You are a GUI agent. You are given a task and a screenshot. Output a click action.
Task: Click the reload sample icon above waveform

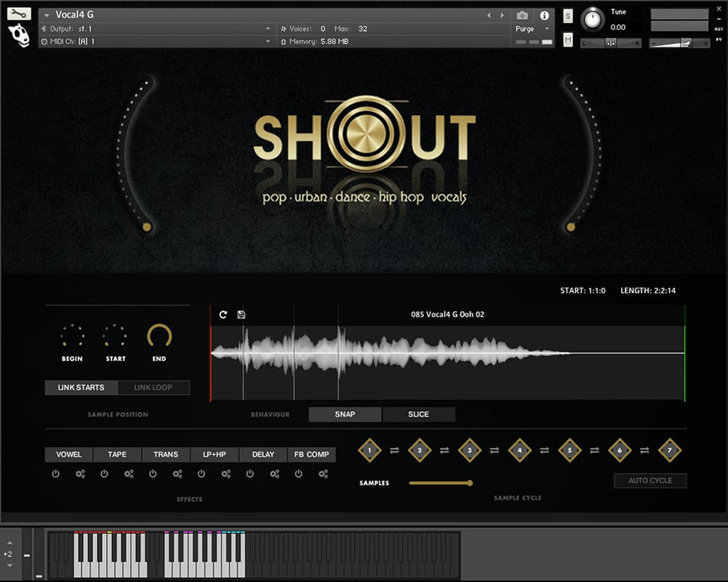coord(223,315)
